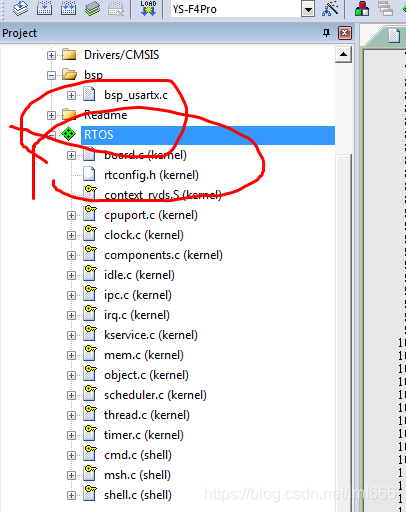Viewport: 406px width, 512px height.
Task: Select kservice.c (kernel) file
Action: tap(151, 335)
